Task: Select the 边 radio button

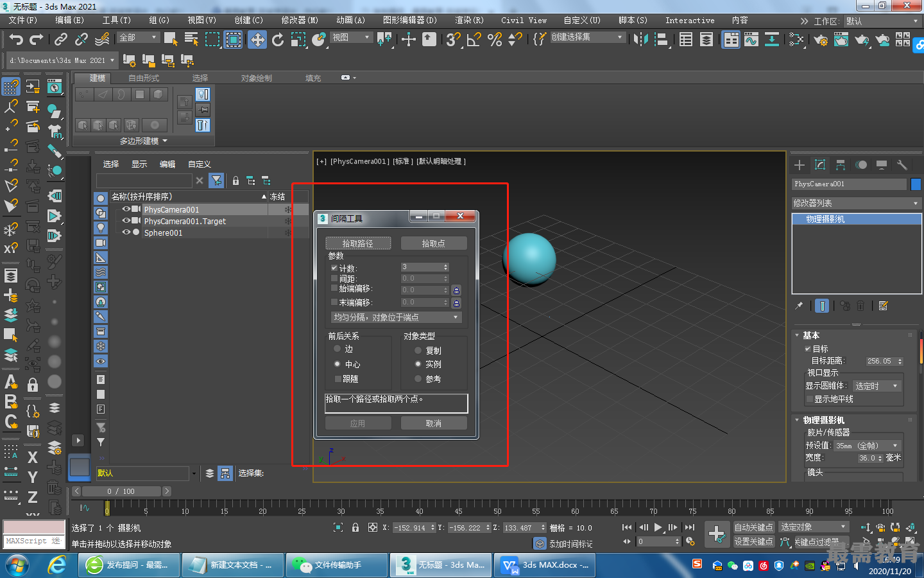Action: 338,349
